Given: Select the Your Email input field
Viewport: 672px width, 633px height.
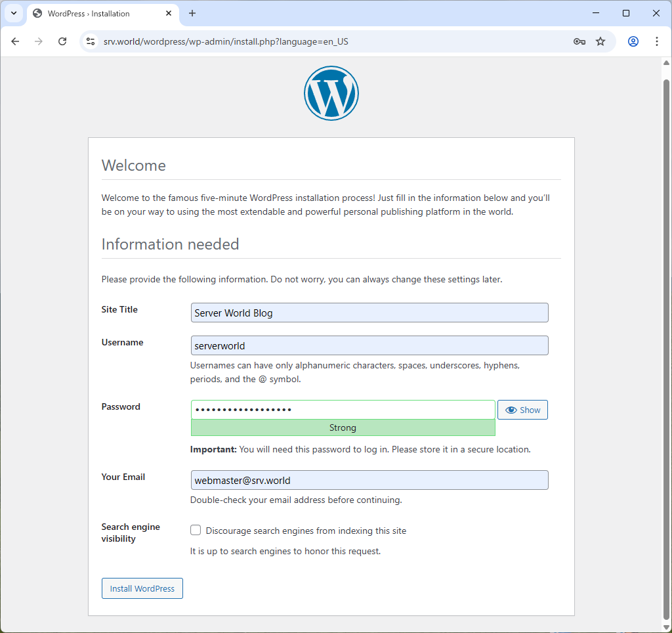Looking at the screenshot, I should point(369,480).
